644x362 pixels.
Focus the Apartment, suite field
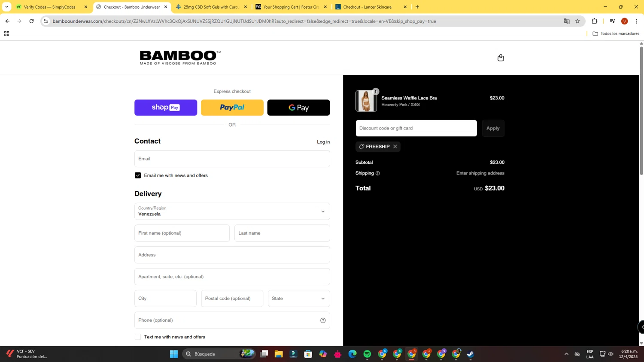[232, 277]
